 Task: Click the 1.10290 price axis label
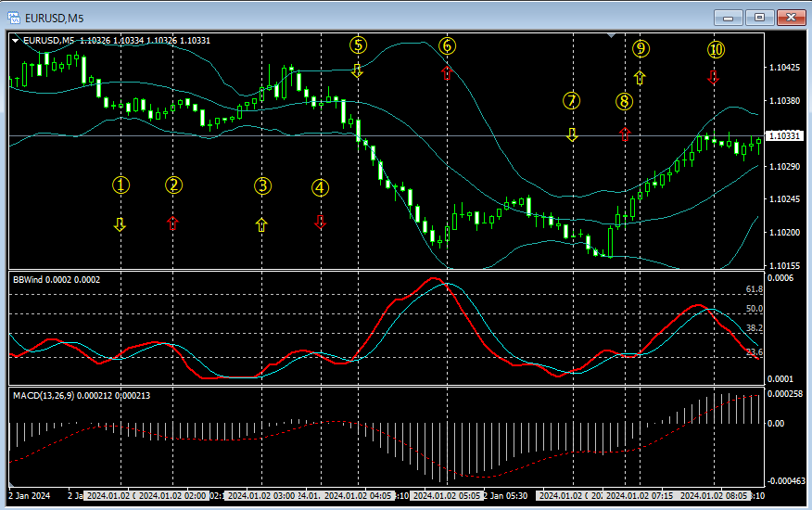(784, 166)
